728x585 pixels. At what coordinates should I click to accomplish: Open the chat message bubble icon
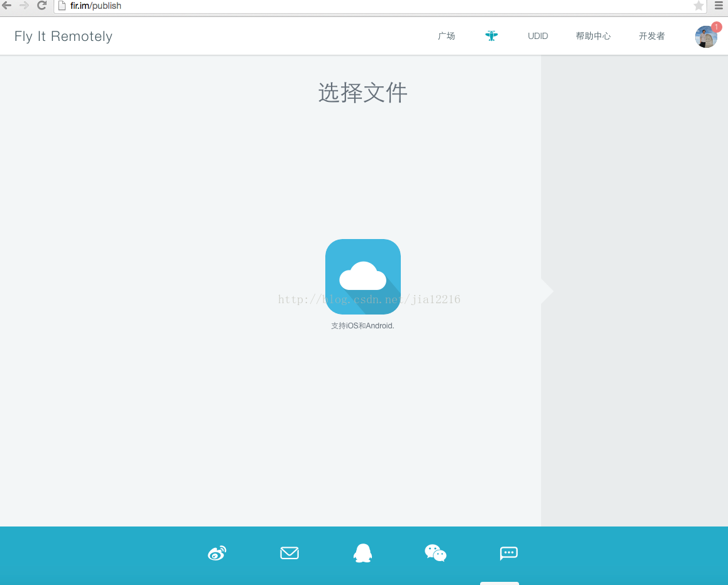[x=508, y=553]
